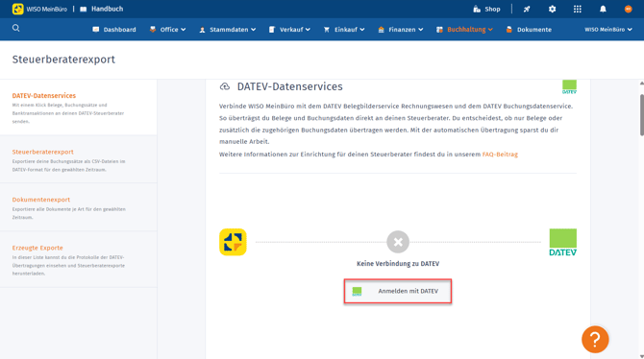Open the rocket icon in top bar

pyautogui.click(x=527, y=9)
